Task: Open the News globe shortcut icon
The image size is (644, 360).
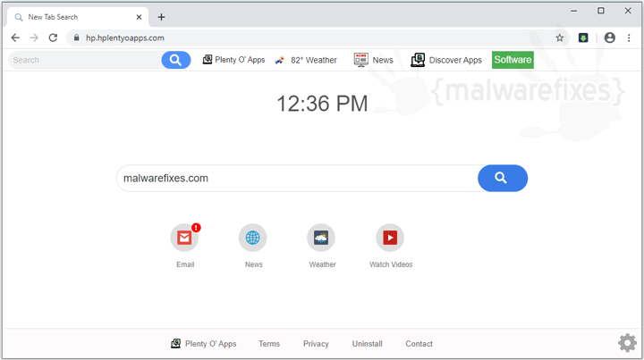Action: pos(252,238)
